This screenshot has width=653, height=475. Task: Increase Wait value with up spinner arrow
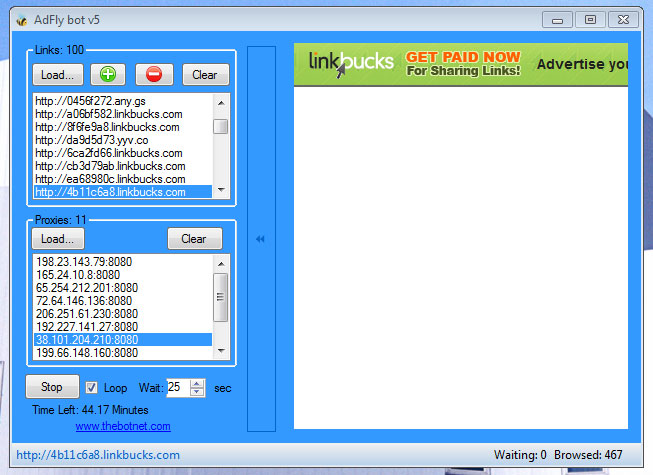coord(197,383)
